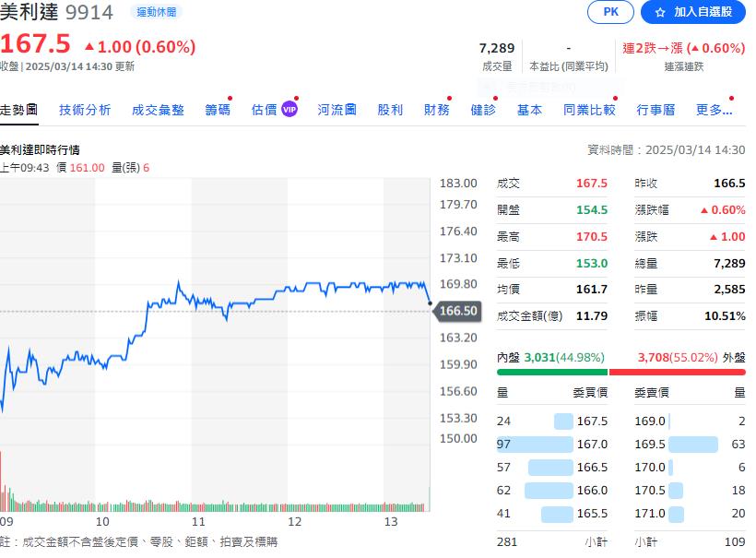Screen dimensions: 756x558
Task: Click ask price 169.0 row
Action: (690, 421)
